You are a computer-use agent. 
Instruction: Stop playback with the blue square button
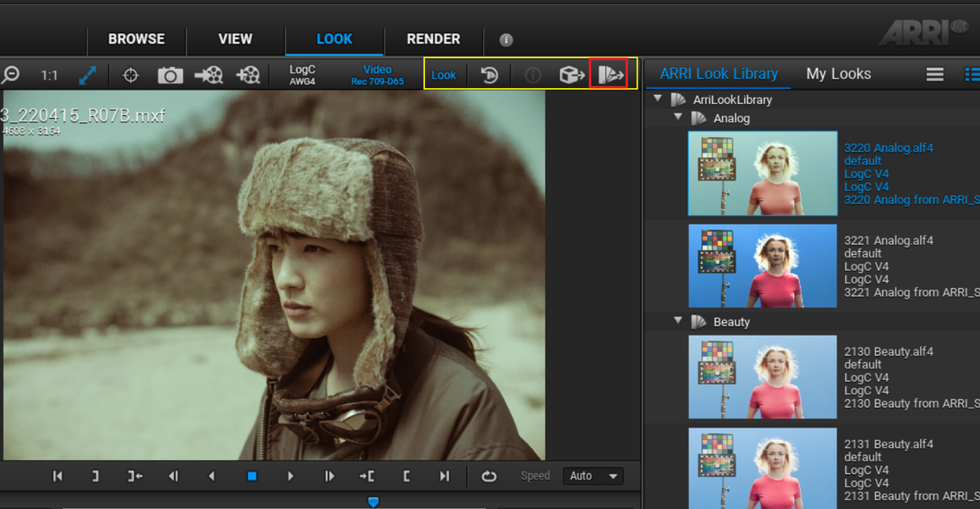pyautogui.click(x=251, y=476)
